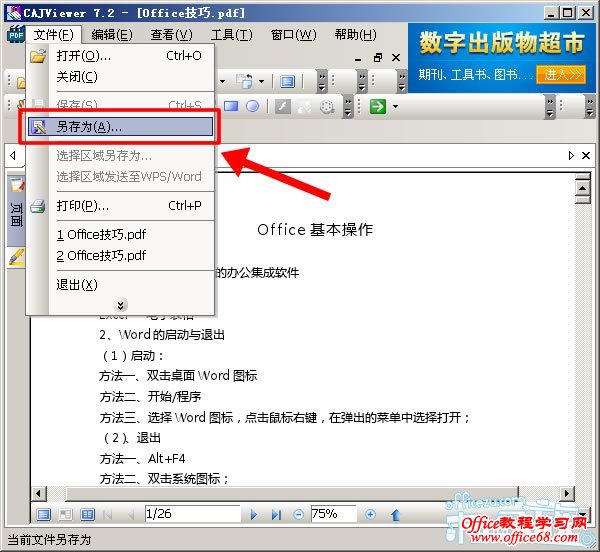Switch to facing pages layout

(x=87, y=515)
